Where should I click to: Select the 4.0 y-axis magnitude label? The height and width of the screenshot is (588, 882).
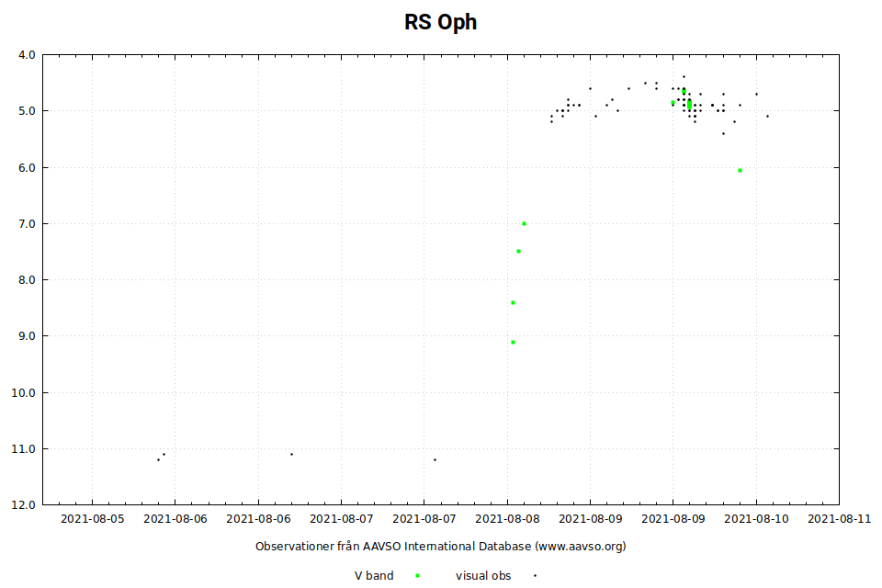27,55
